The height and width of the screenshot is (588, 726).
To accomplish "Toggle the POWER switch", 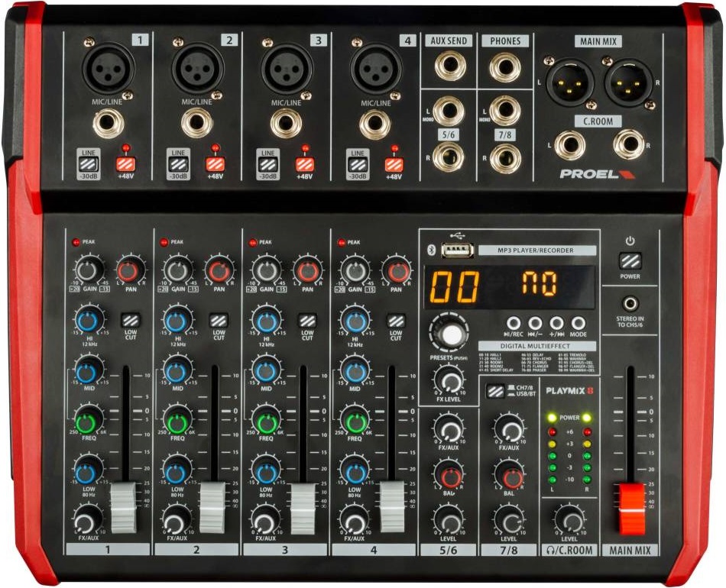I will [x=630, y=260].
